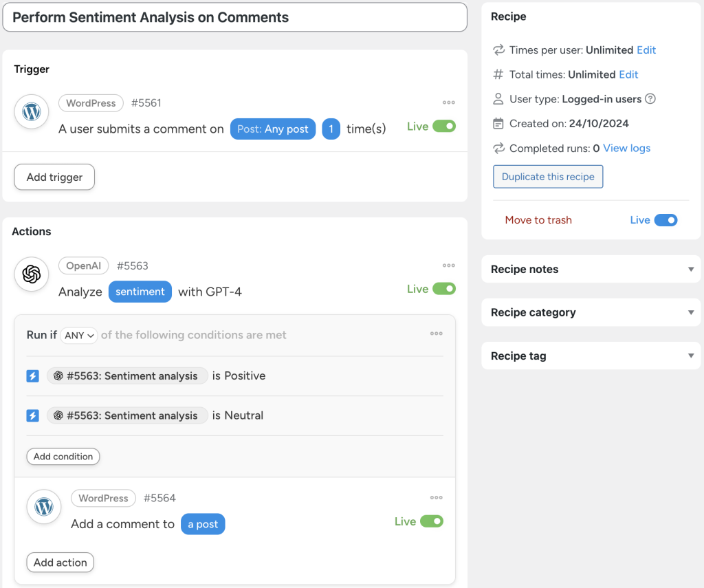Viewport: 704px width, 588px height.
Task: Click the hash icon beside Total times
Action: point(497,74)
